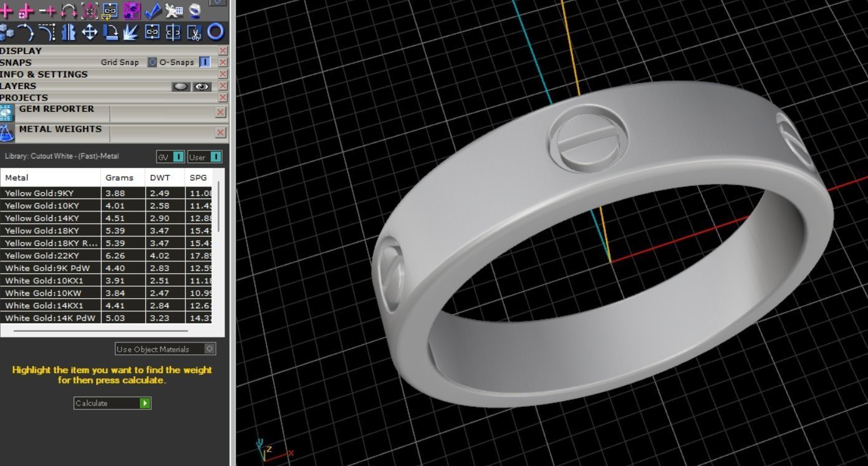Expand the INFO & SETTINGS panel
This screenshot has height=466, width=868.
44,74
